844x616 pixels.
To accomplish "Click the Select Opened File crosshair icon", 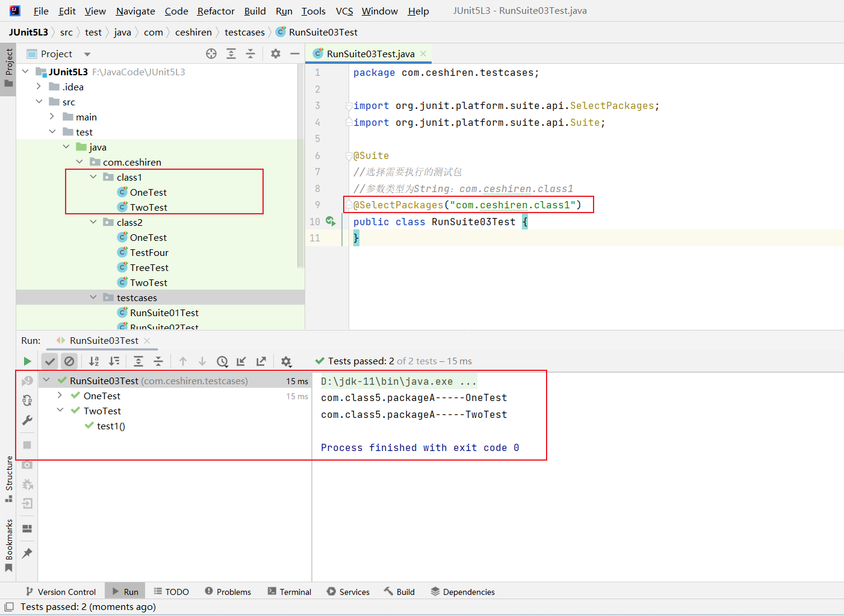I will coord(211,54).
